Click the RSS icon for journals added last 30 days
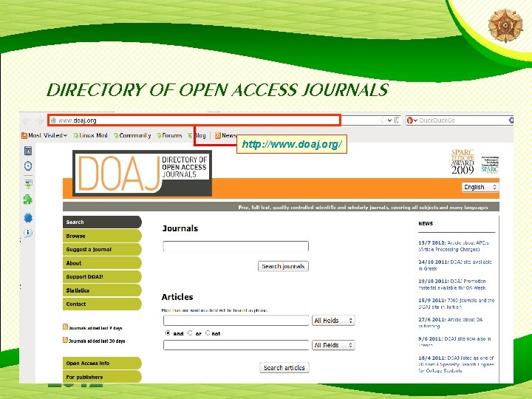Viewport: 532px width, 399px height. click(x=65, y=340)
